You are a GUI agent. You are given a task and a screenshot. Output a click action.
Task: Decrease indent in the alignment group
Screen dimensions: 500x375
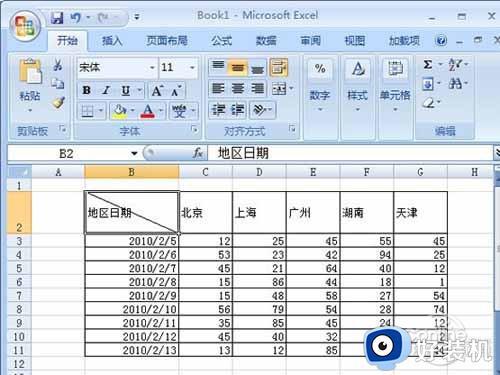[x=218, y=110]
